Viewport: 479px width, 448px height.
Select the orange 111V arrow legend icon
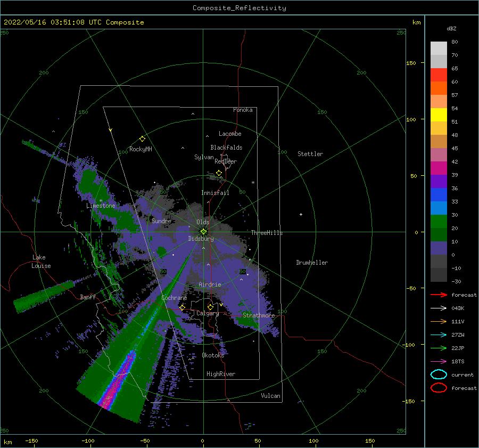point(439,321)
